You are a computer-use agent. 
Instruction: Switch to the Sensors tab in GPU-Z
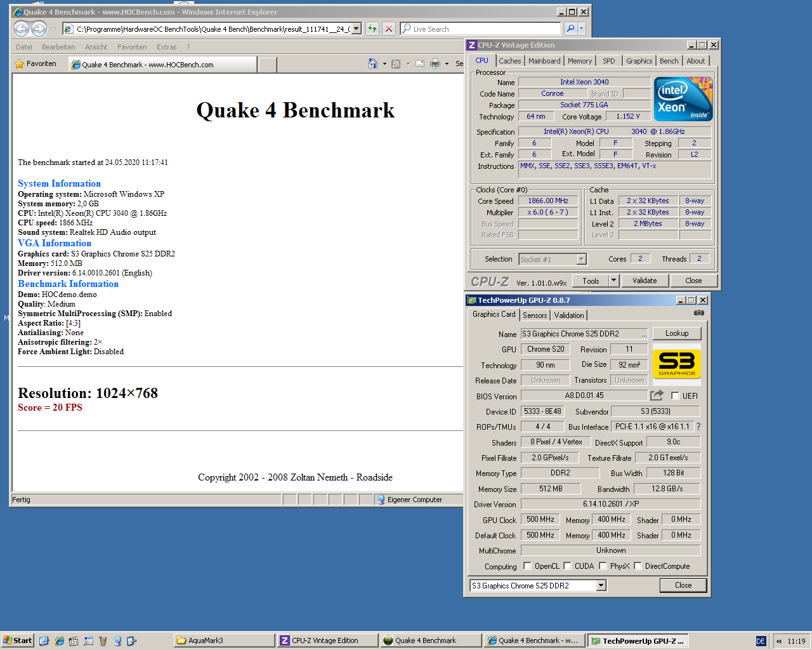535,315
